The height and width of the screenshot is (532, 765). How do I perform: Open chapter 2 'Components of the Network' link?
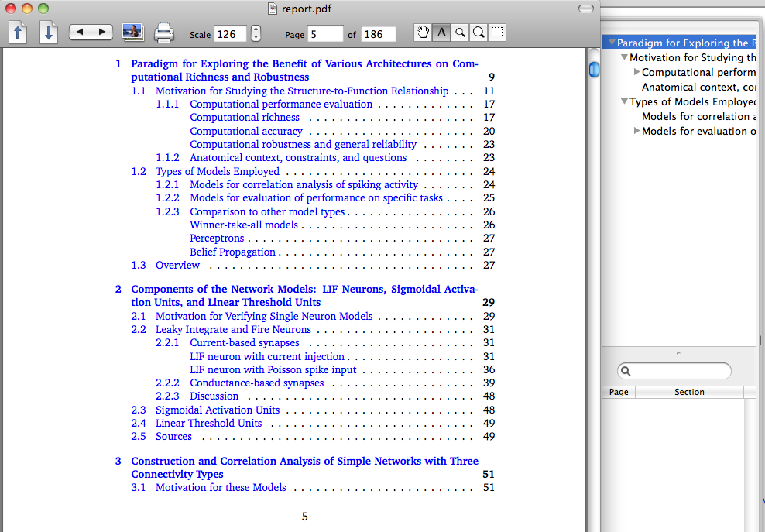(x=304, y=296)
